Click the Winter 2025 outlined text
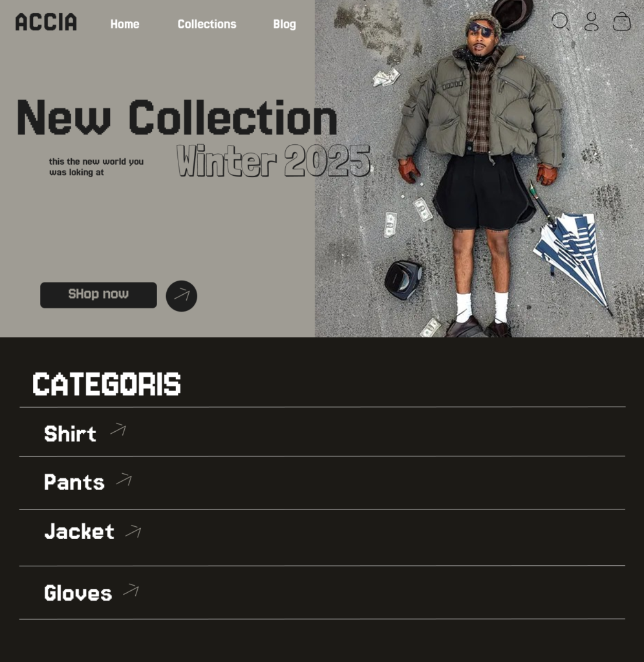 point(274,160)
